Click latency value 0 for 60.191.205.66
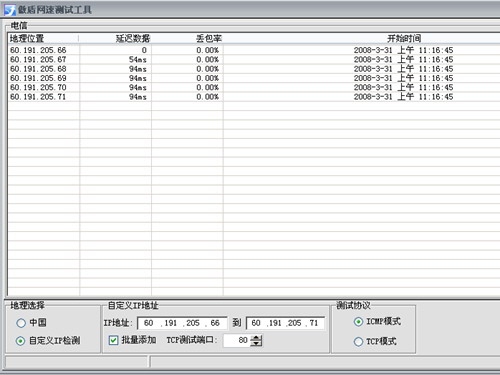The image size is (500, 375). (144, 50)
